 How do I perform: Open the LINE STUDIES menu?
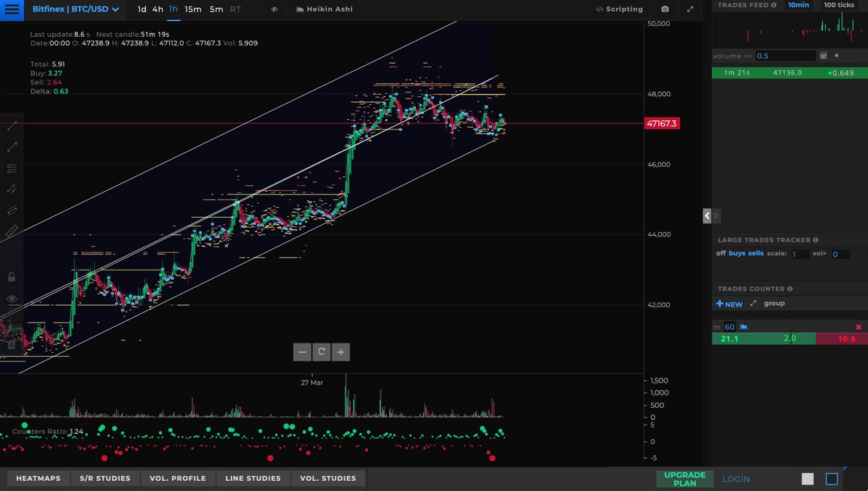253,478
